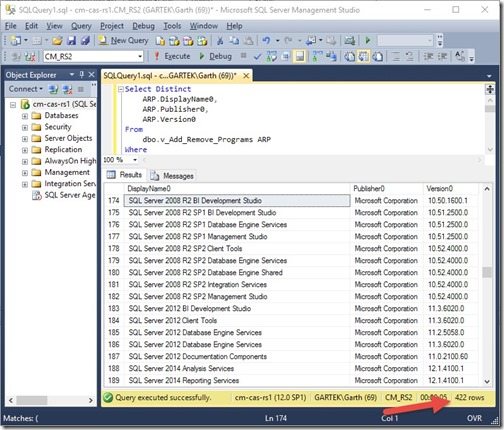Select the 'SQL Server 2014 Reporting Services' cell
This screenshot has height=430, width=504.
pyautogui.click(x=237, y=380)
